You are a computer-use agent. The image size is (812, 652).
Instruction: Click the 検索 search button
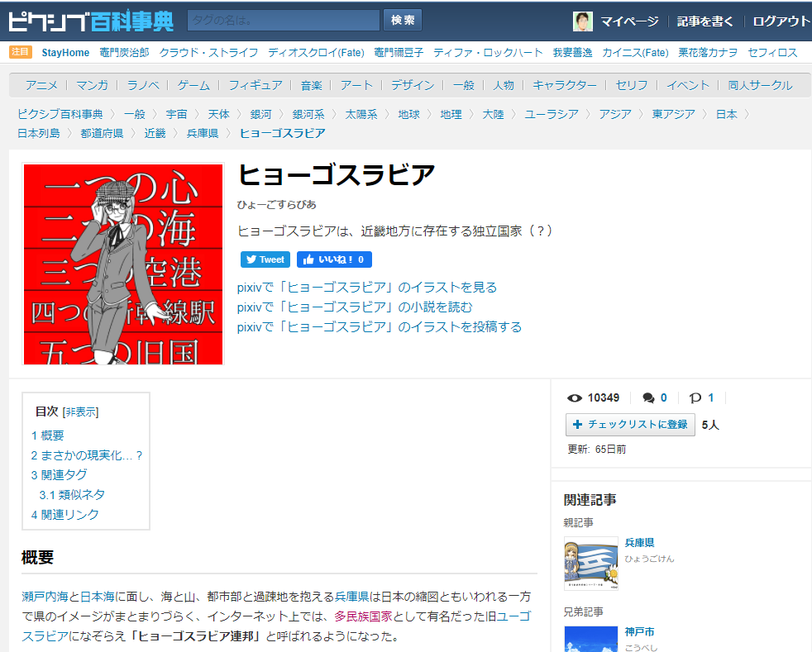click(x=402, y=19)
